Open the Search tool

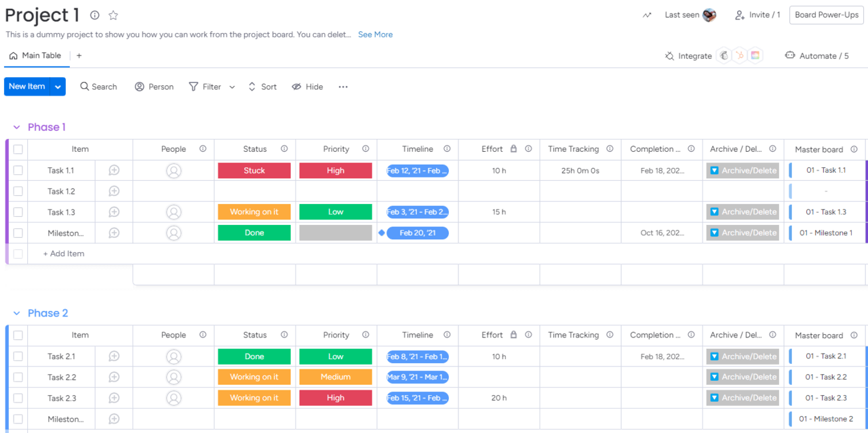[x=98, y=87]
